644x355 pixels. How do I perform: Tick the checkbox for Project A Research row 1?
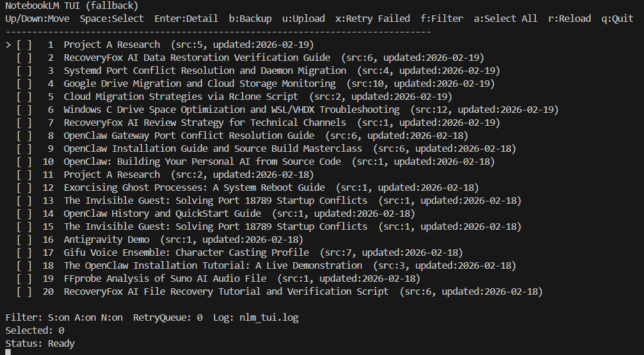click(24, 45)
